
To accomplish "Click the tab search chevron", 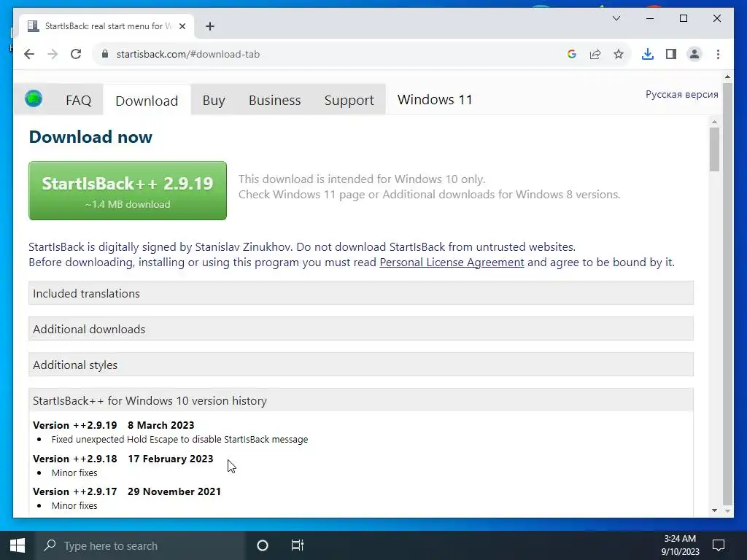I will coord(616,18).
